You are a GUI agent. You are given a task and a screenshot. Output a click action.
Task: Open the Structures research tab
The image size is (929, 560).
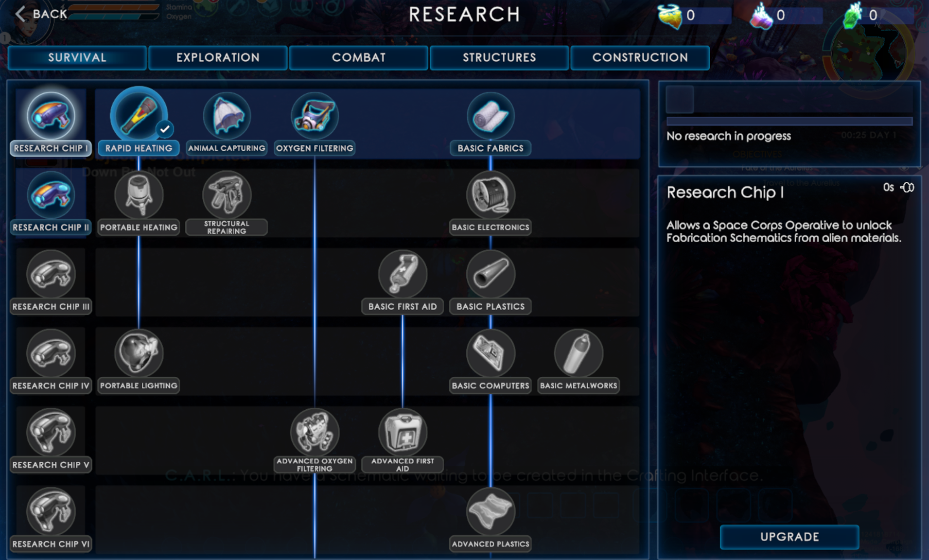point(499,57)
